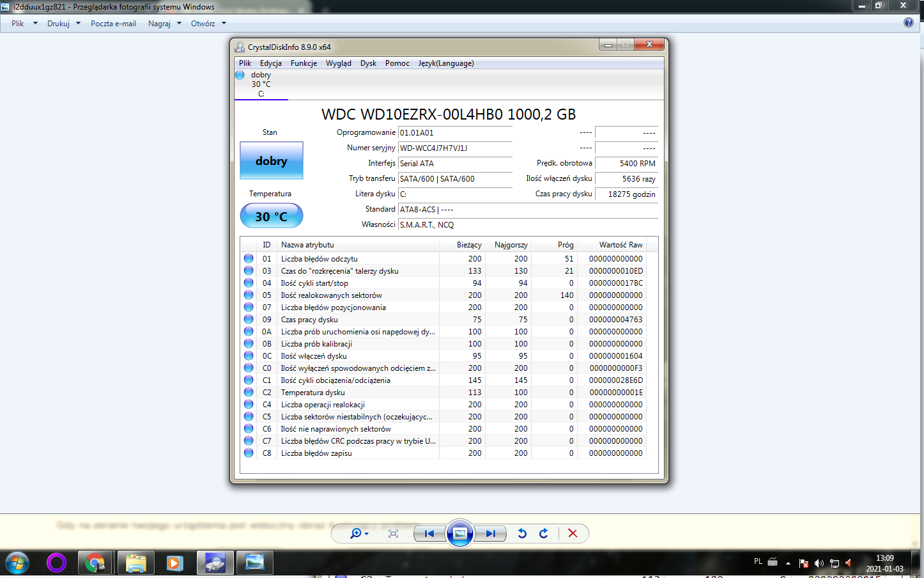Rotate the picture clockwise
Screen dimensions: 924x578
point(544,533)
